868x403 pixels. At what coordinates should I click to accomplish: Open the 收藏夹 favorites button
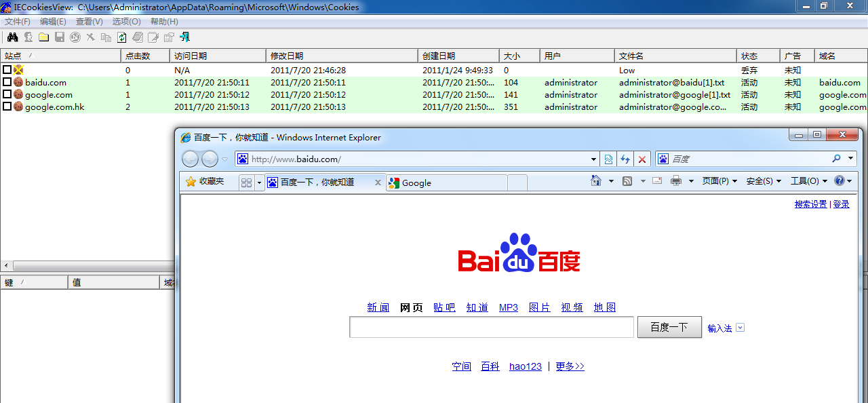point(205,182)
